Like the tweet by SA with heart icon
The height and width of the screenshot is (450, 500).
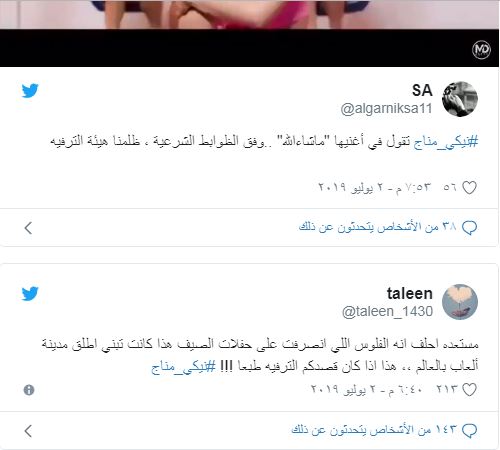[469, 187]
